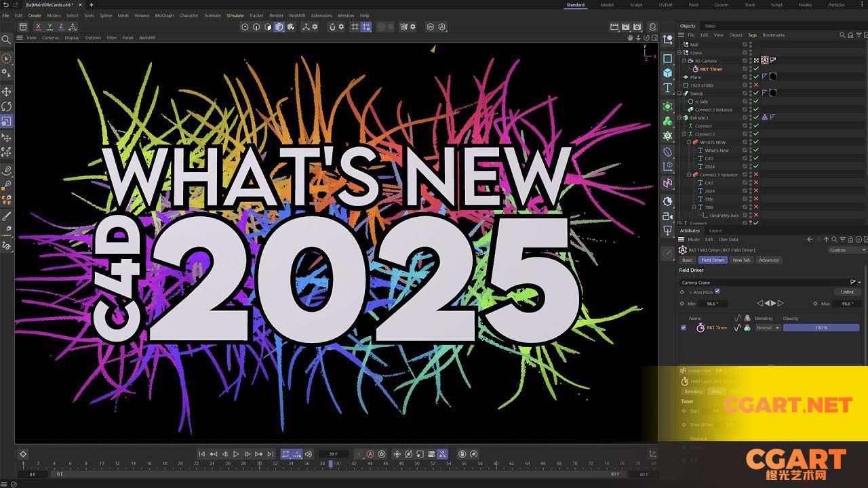Click the Text spline 'T' icon in palette
Screen dimensions: 868x488
(x=668, y=88)
